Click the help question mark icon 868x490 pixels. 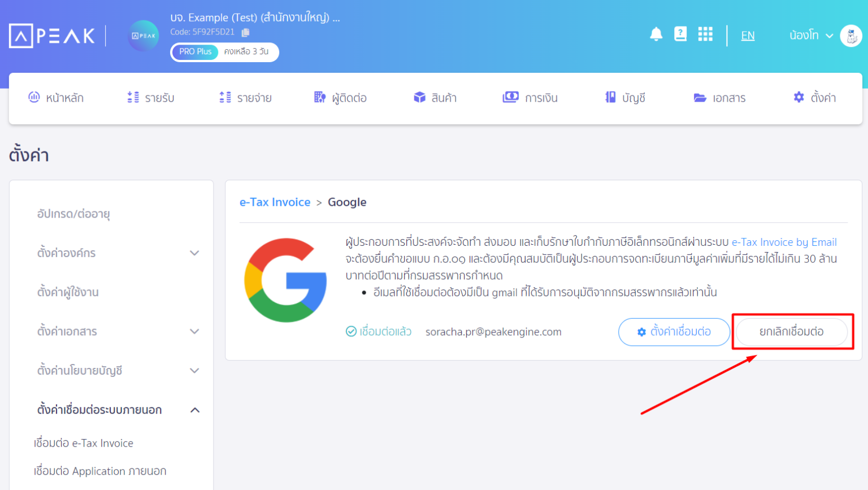click(680, 34)
